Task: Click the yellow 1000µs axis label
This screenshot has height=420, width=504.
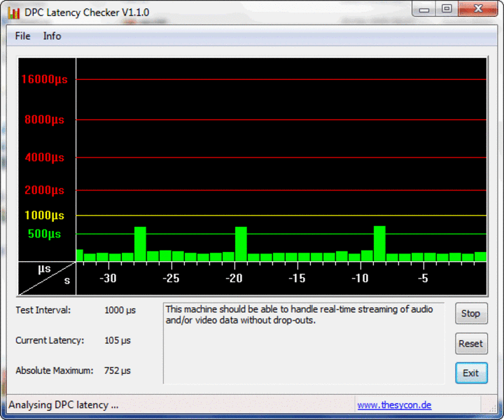Action: coord(44,216)
